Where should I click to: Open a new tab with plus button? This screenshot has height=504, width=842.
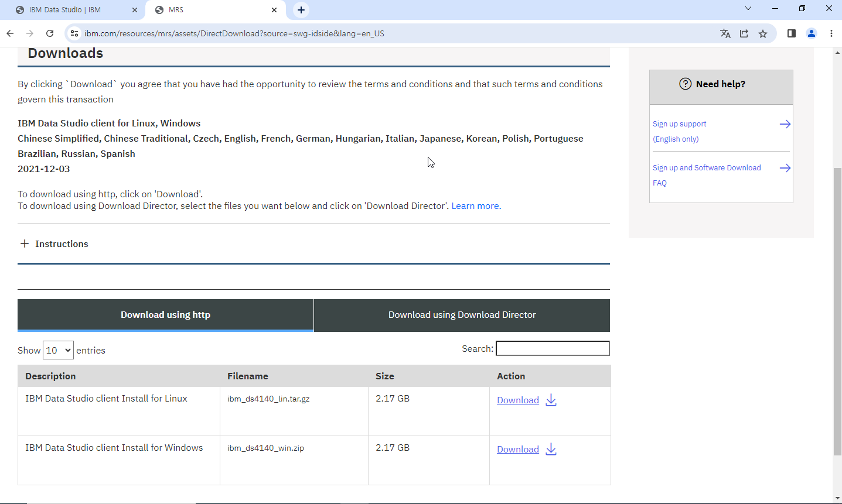click(301, 10)
